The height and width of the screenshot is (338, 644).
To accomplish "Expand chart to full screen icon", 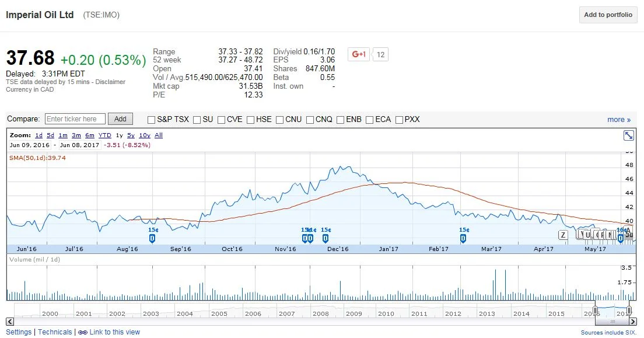I will (x=628, y=135).
